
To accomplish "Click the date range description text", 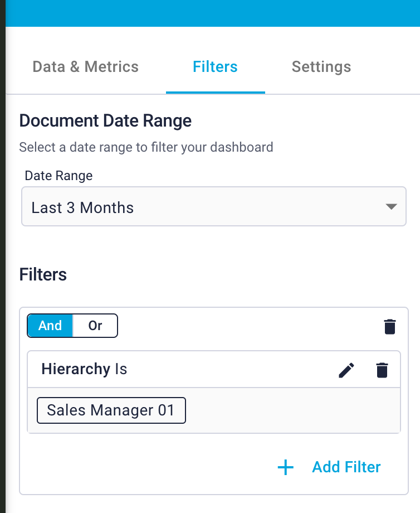I will [146, 147].
